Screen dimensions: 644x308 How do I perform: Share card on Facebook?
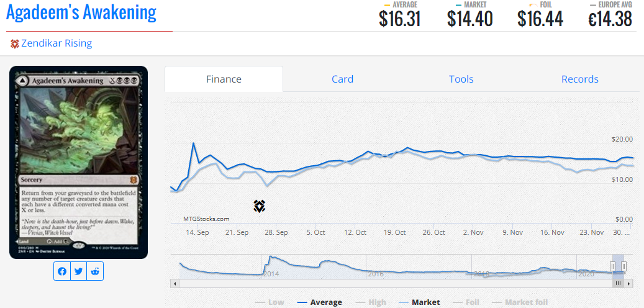coord(62,271)
